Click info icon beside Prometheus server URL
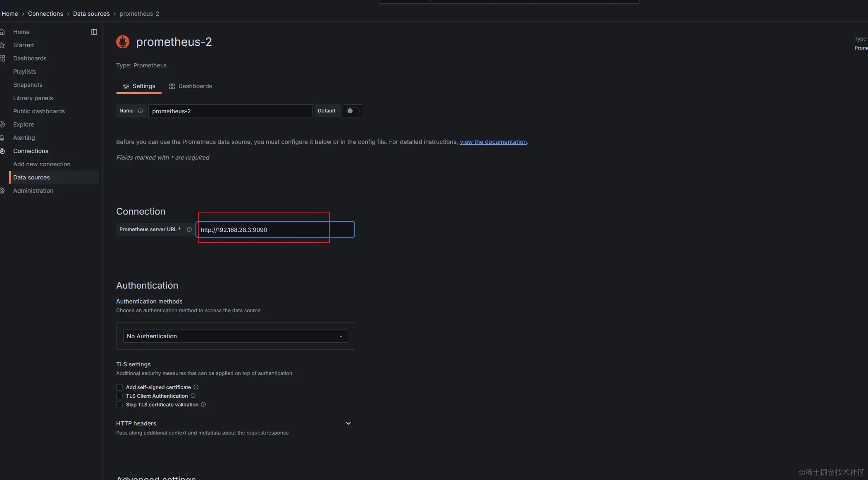Viewport: 868px width, 480px height. tap(189, 229)
